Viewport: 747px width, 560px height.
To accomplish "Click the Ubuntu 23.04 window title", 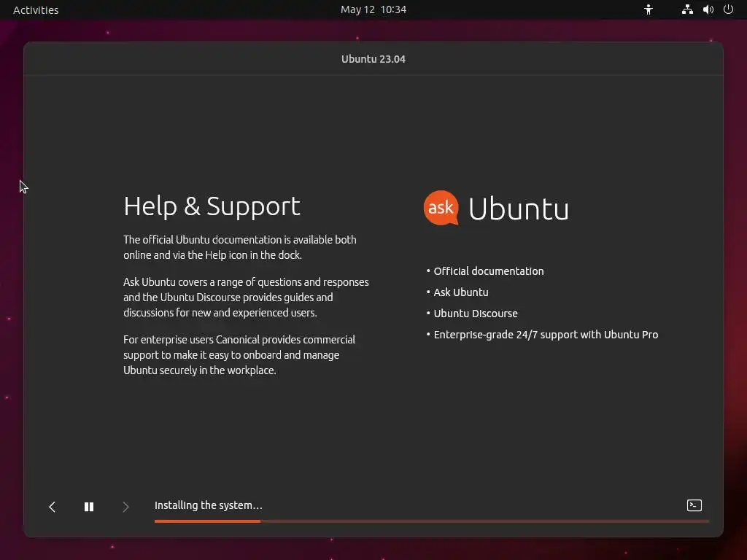I will (x=373, y=59).
